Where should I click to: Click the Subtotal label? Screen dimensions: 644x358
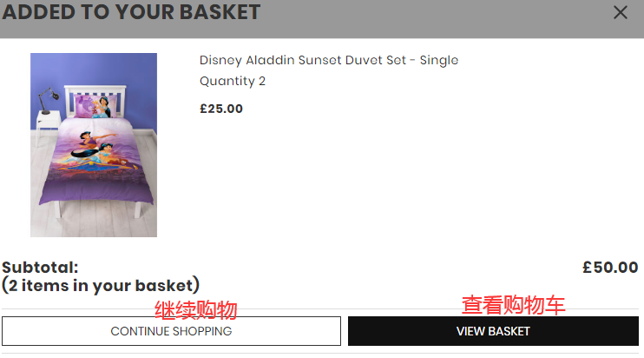pos(40,268)
